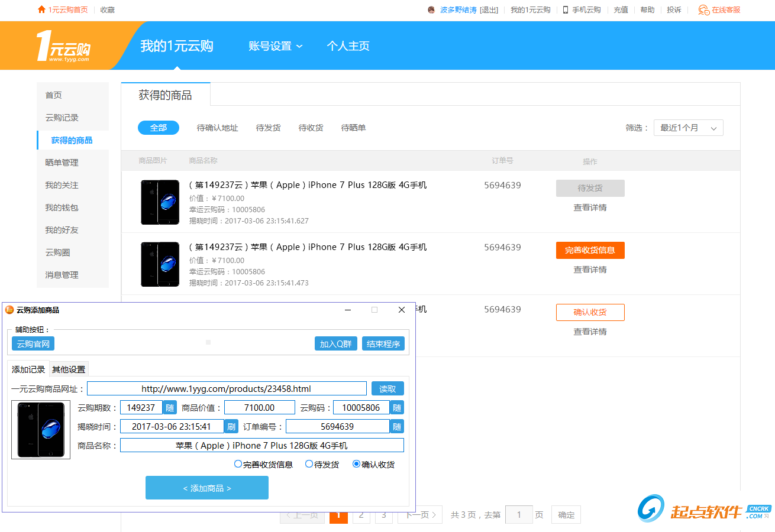This screenshot has width=775, height=532.
Task: Click the 一元云购商品网址 URL field
Action: (x=227, y=388)
